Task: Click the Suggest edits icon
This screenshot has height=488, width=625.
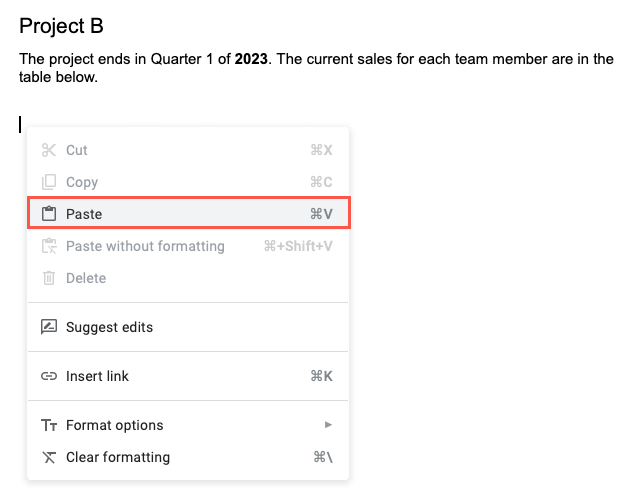Action: [x=48, y=327]
